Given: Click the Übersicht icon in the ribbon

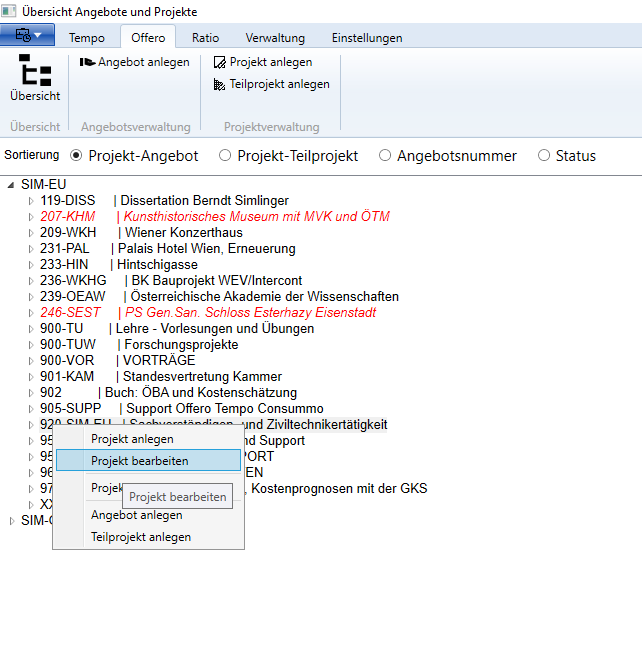Looking at the screenshot, I should pyautogui.click(x=35, y=73).
